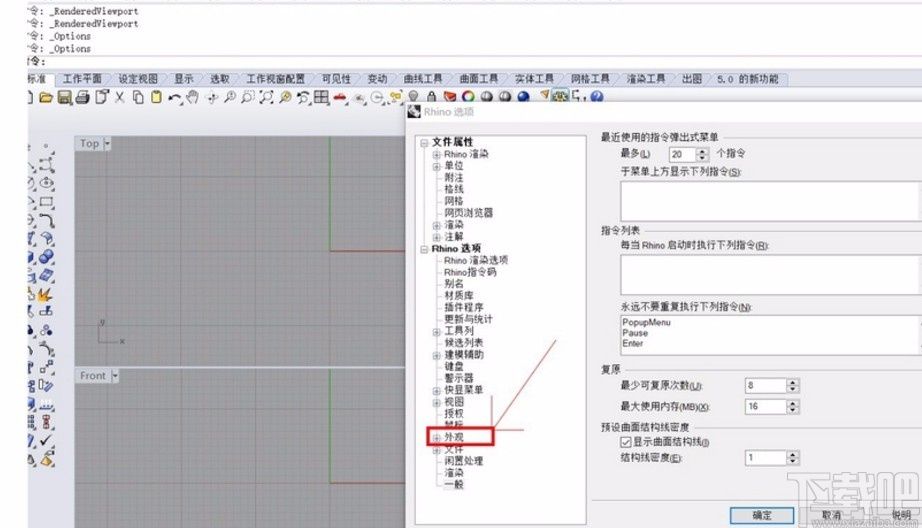
Task: Render with the blue sphere icon
Action: [x=523, y=96]
